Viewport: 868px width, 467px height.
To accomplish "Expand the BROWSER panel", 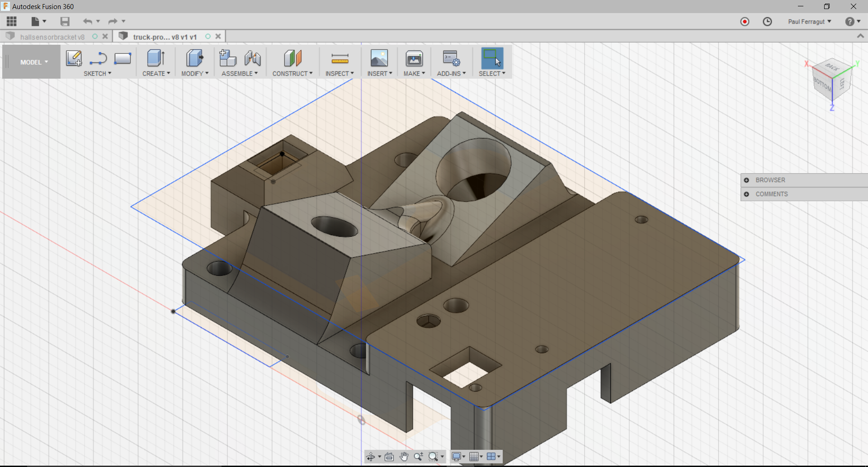I will 746,180.
